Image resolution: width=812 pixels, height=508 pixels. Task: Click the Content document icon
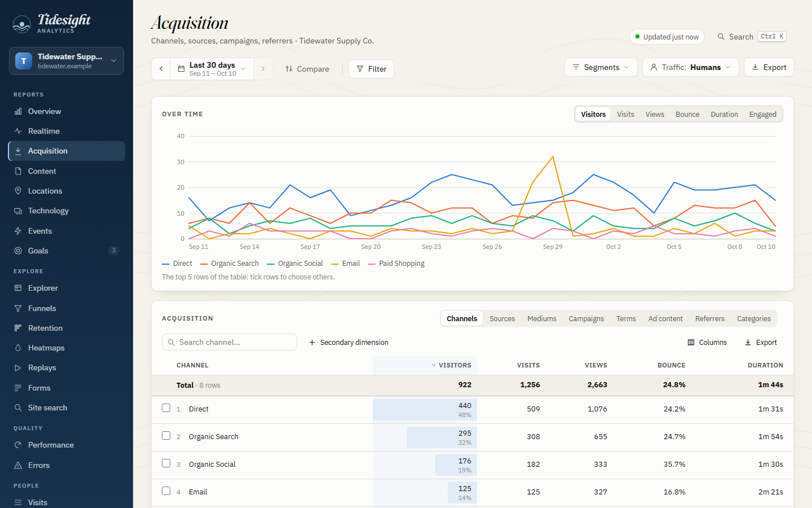tap(18, 171)
